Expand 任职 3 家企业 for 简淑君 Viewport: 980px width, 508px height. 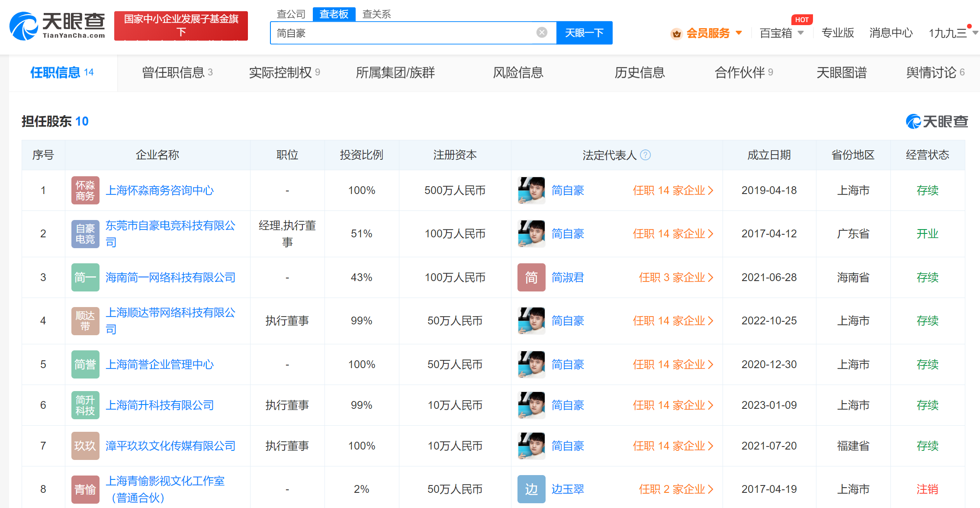point(676,277)
